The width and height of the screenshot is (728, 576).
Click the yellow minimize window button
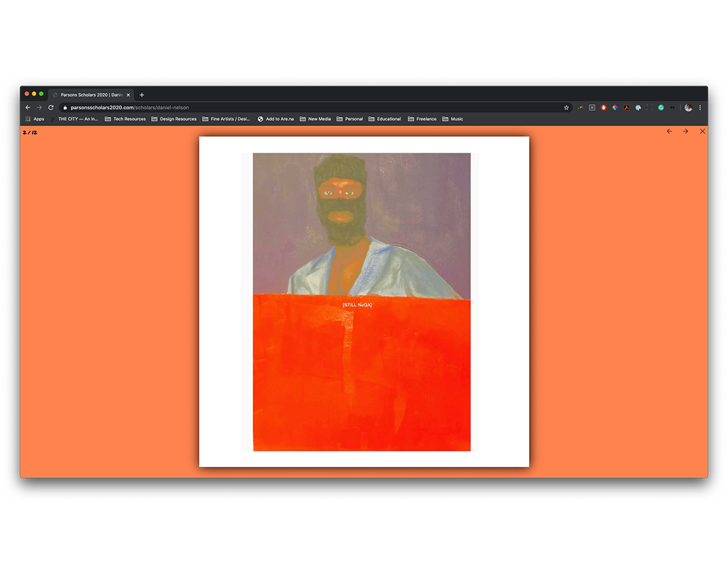pyautogui.click(x=34, y=94)
